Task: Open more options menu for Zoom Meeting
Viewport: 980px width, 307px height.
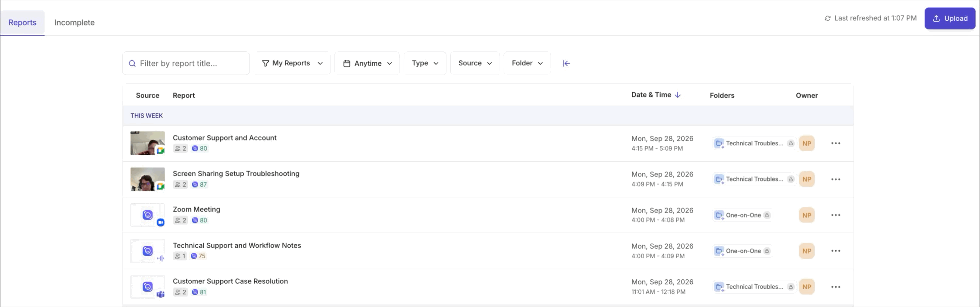Action: [x=836, y=215]
